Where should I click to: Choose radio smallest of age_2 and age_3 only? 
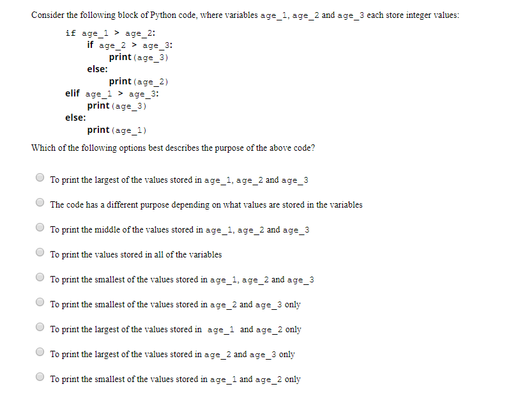click(40, 302)
